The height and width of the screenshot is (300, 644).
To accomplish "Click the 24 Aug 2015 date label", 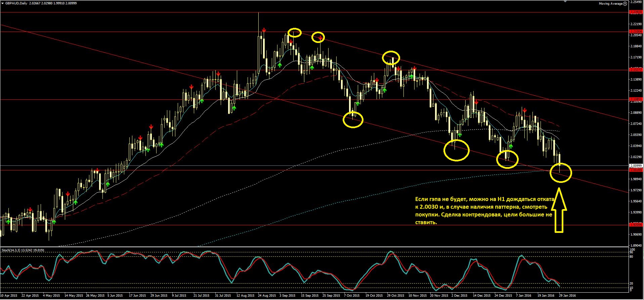I will pos(267,296).
